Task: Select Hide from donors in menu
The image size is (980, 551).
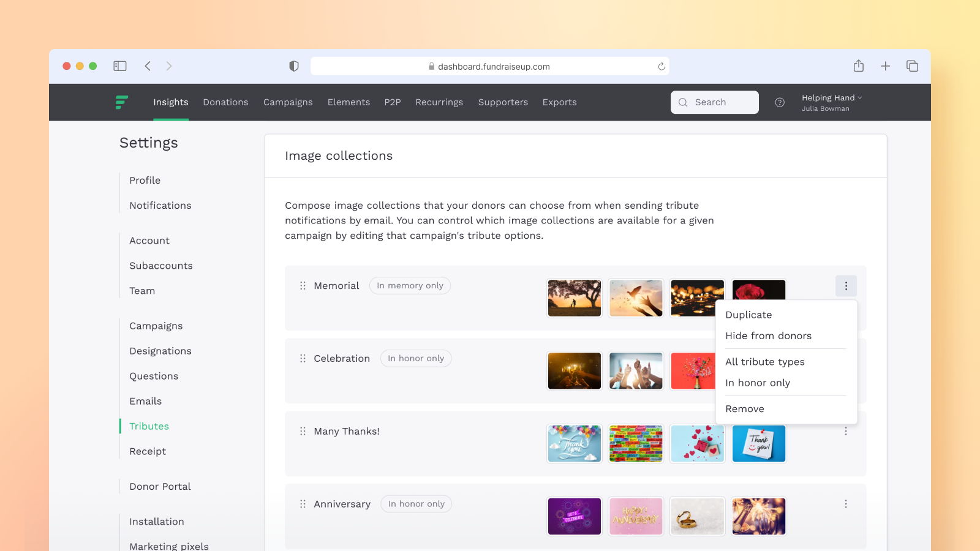Action: click(768, 336)
